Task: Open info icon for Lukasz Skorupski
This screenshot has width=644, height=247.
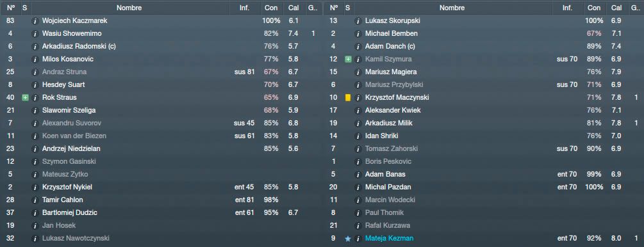Action: pos(358,20)
